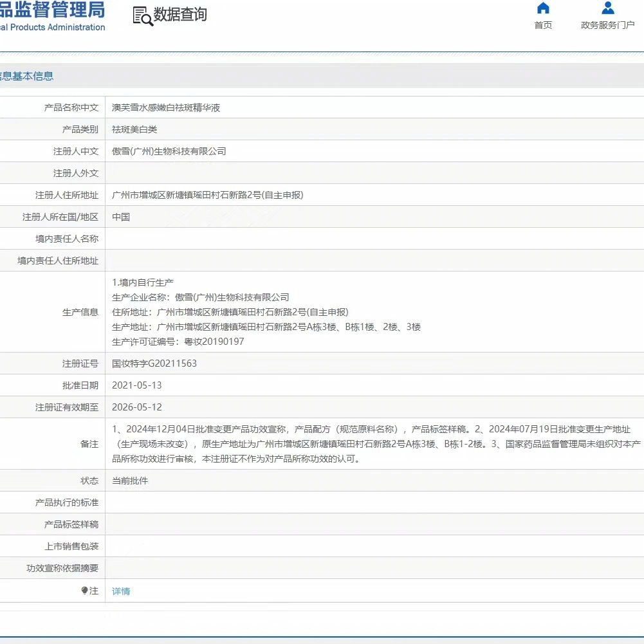
Task: Click registrant 傲雪(广州)生物科技有限公司 in 注册人中文 row
Action: tap(169, 151)
